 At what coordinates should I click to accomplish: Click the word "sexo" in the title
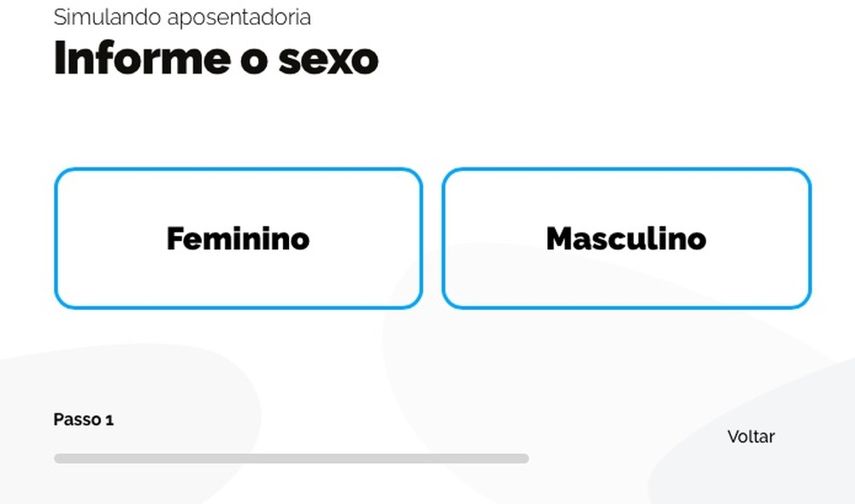(329, 58)
